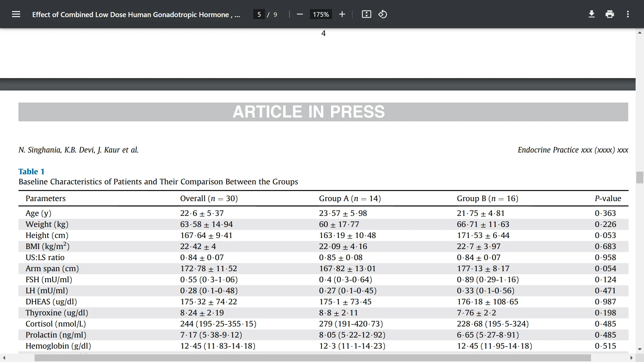
Task: Click the Group A (n = 14) header
Action: click(350, 198)
